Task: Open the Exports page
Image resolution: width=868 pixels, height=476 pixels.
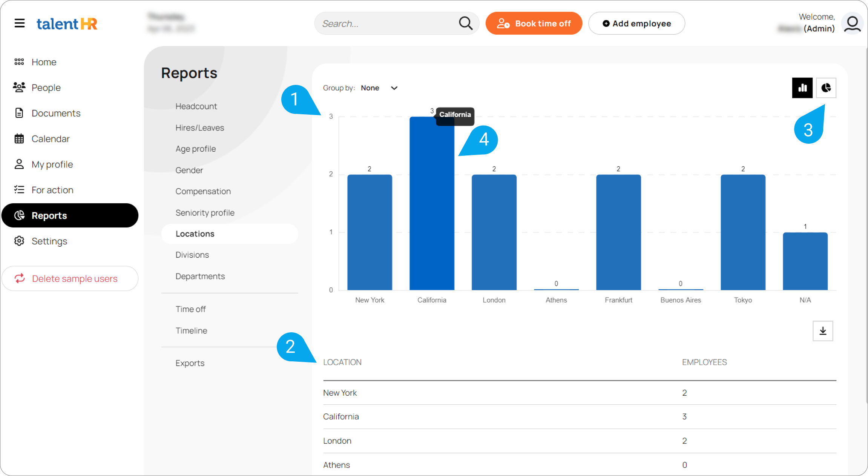Action: point(190,363)
